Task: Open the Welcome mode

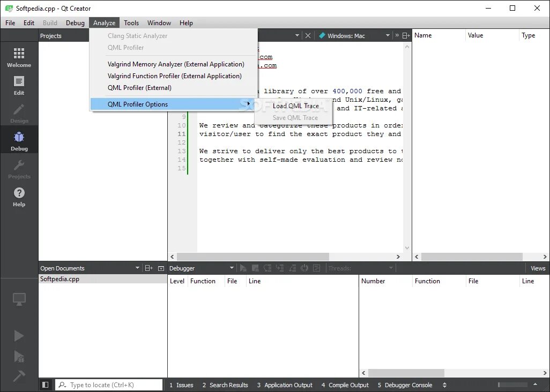Action: click(19, 57)
